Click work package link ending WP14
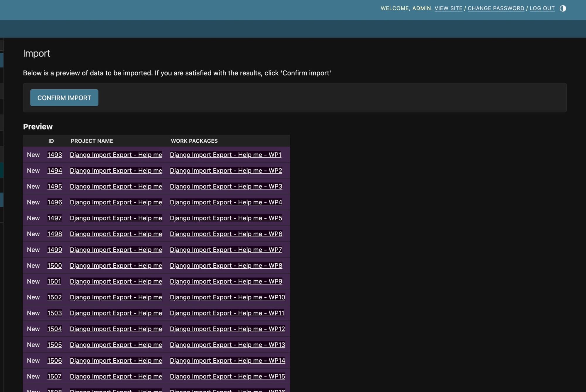Viewport: 586px width, 392px height. [227, 360]
